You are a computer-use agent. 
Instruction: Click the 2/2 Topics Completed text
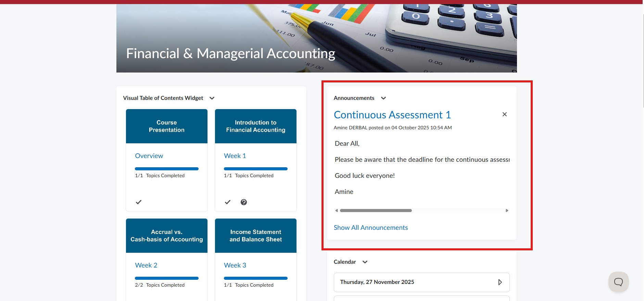click(160, 285)
